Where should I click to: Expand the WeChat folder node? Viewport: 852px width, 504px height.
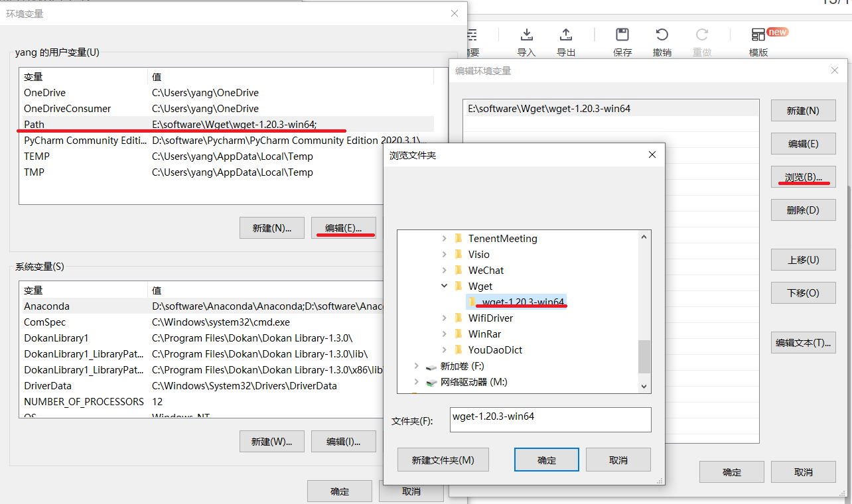pos(445,270)
